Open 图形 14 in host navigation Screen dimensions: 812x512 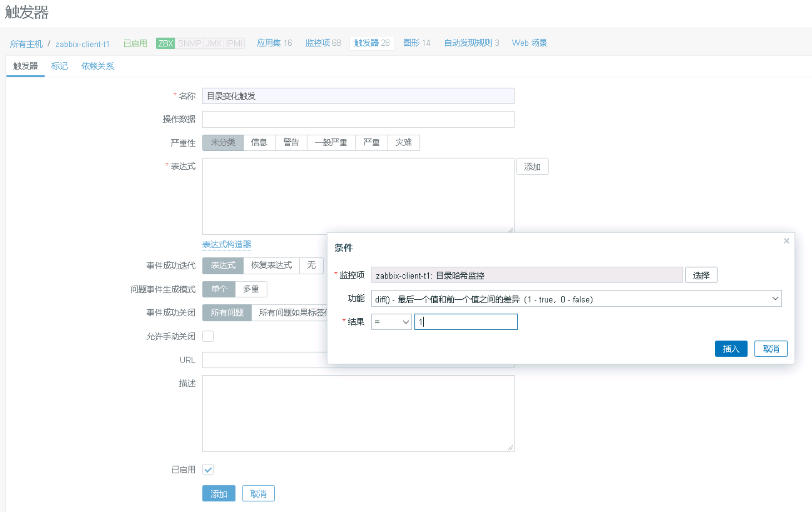click(x=417, y=43)
